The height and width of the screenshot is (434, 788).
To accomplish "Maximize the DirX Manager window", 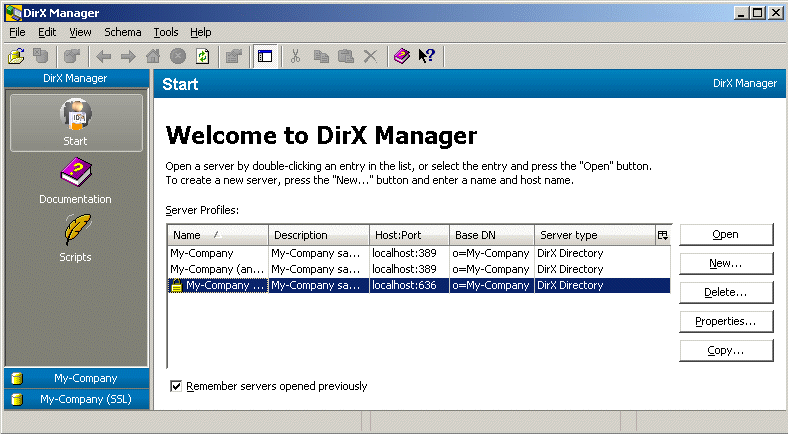I will click(758, 13).
